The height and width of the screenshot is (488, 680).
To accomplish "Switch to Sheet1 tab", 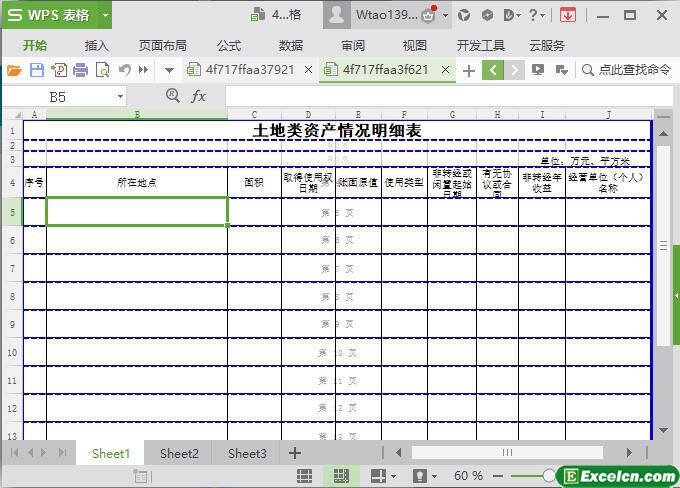I will [x=111, y=453].
